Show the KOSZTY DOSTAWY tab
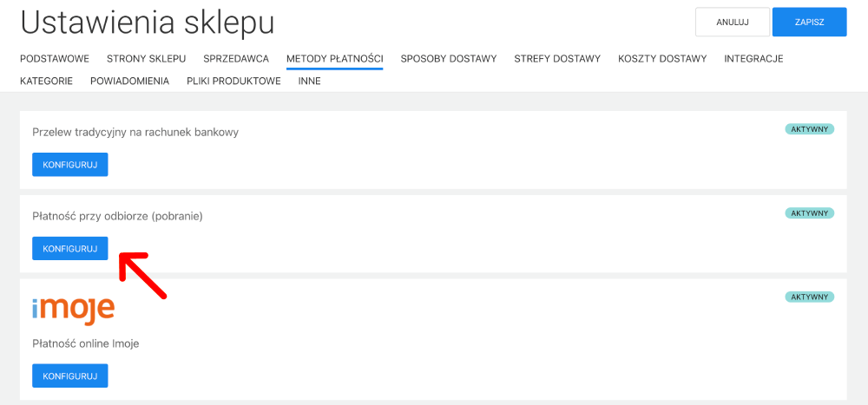Image resolution: width=868 pixels, height=405 pixels. click(662, 59)
